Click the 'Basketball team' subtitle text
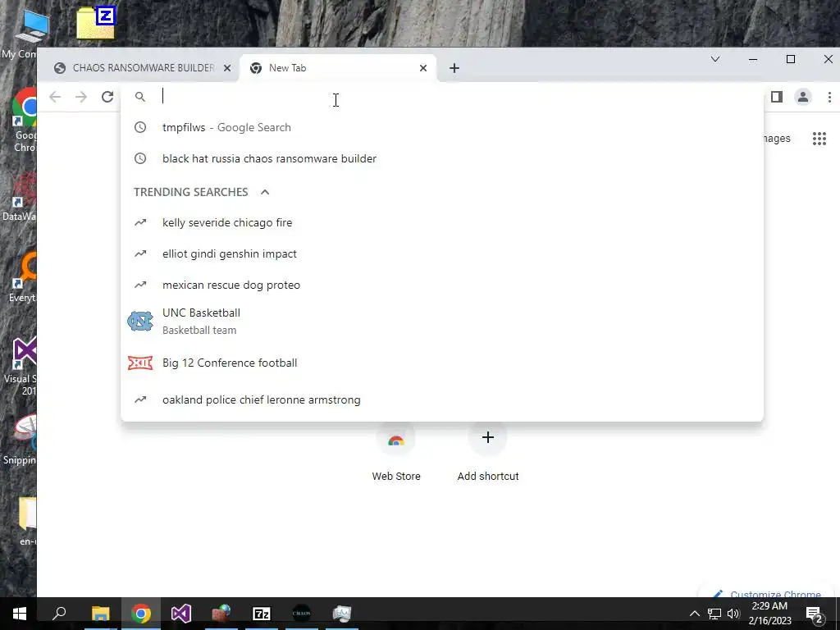Image resolution: width=840 pixels, height=630 pixels. (199, 331)
